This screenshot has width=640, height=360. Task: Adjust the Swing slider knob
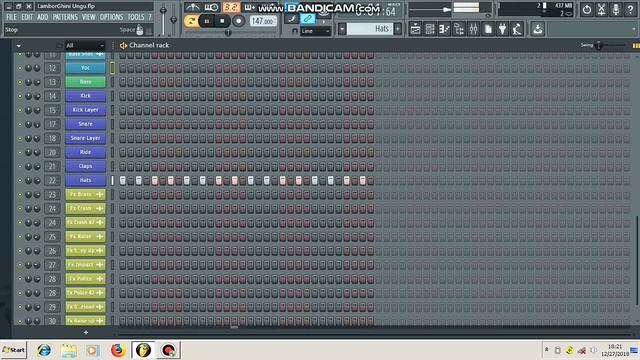599,45
